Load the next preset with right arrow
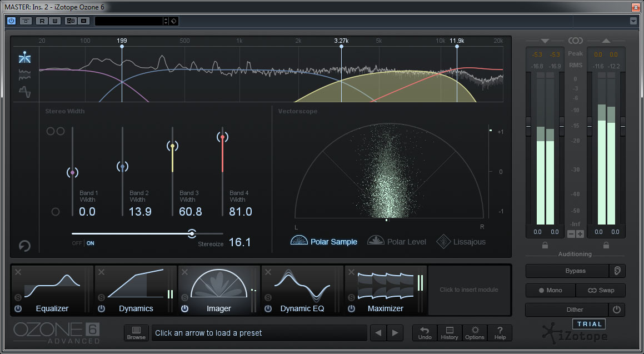 (395, 333)
